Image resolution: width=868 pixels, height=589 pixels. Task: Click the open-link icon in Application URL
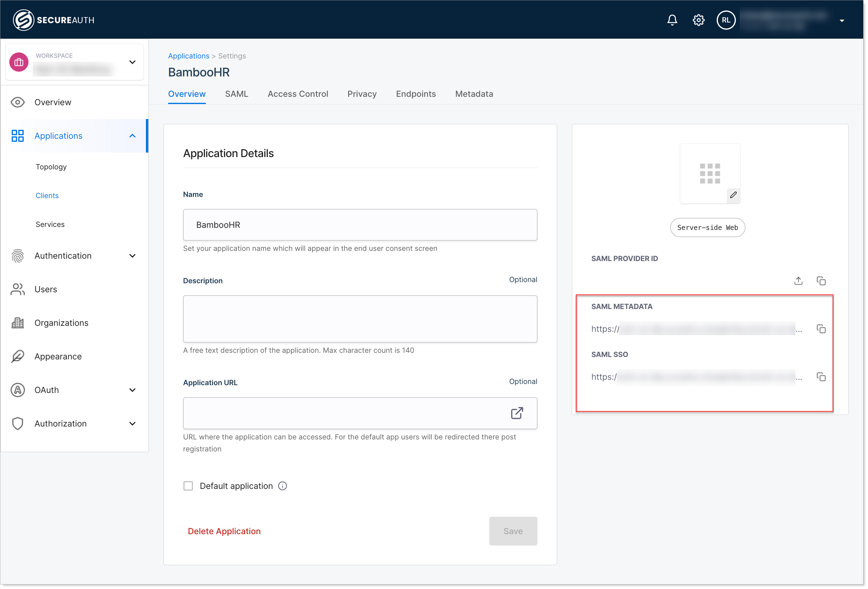click(517, 413)
